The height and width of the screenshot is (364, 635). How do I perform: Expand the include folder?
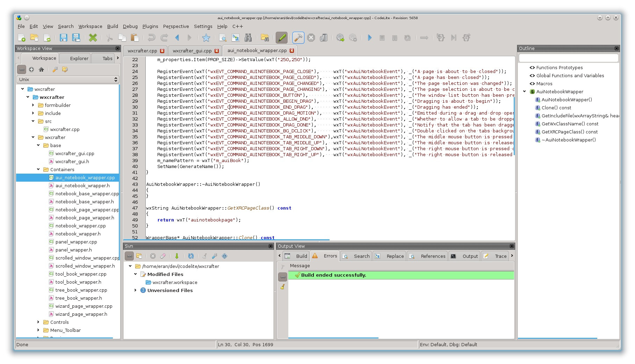pos(33,113)
